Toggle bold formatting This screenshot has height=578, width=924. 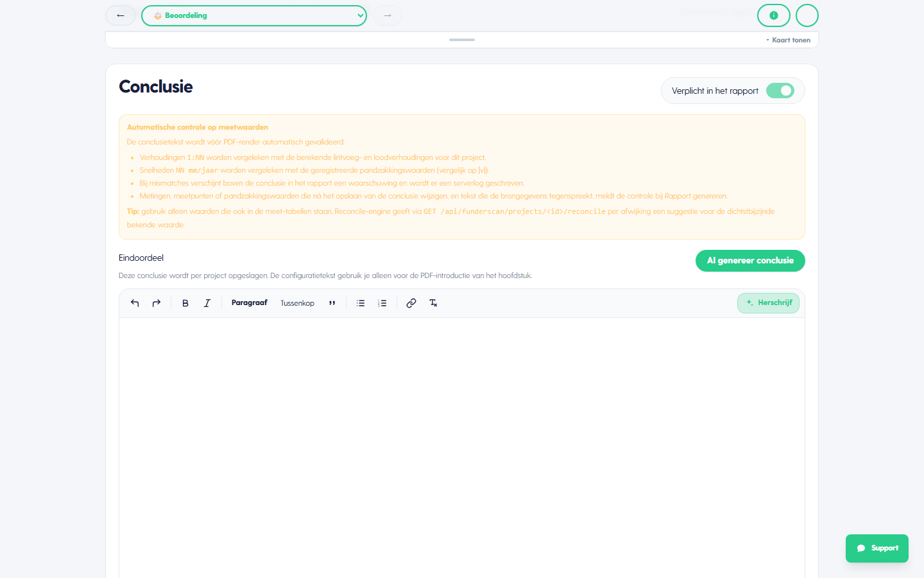pyautogui.click(x=185, y=303)
